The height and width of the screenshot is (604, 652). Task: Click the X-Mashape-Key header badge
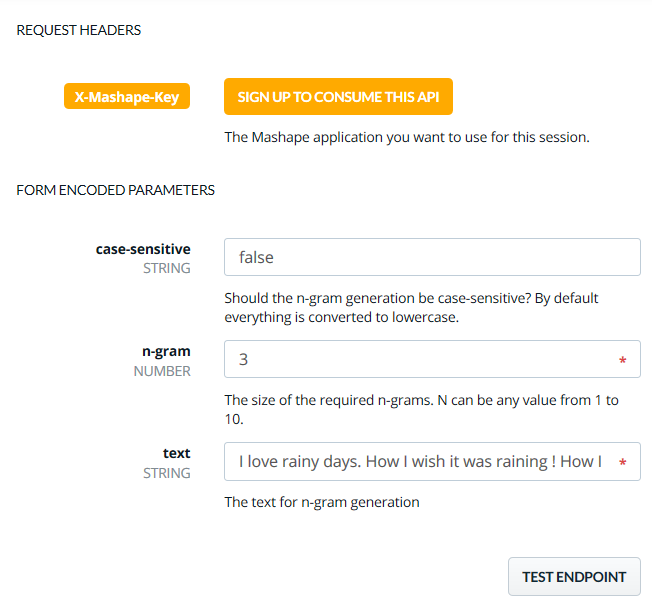[x=127, y=97]
